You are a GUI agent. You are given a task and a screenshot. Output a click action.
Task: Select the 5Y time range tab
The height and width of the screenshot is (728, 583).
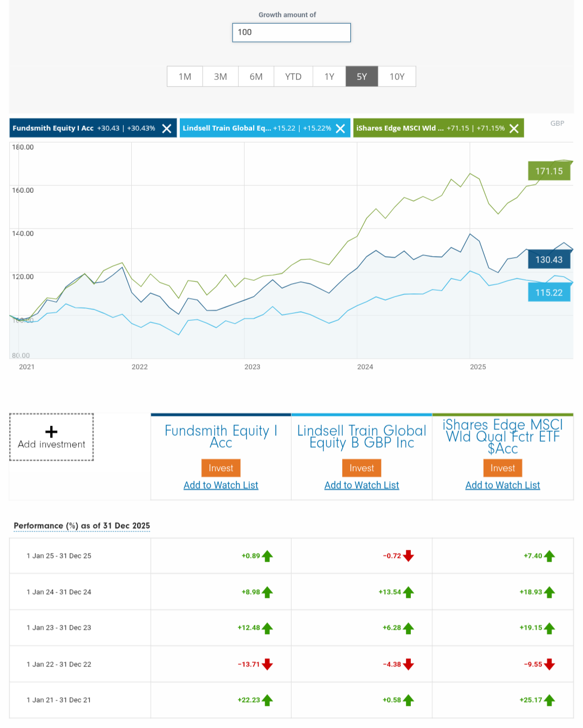362,77
